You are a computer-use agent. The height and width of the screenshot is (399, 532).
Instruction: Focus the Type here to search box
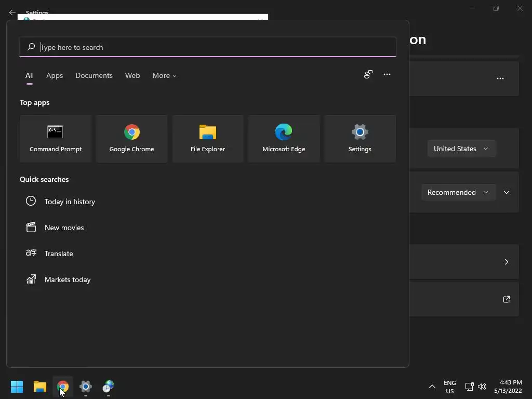(x=208, y=47)
